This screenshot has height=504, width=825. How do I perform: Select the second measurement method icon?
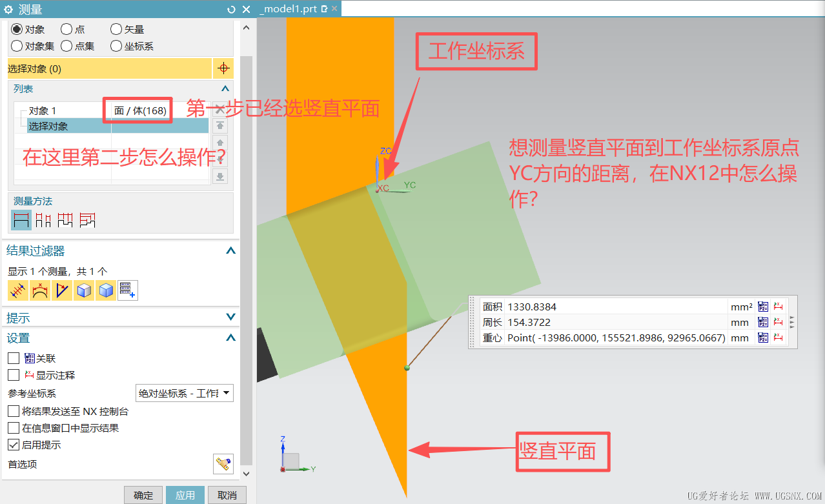43,220
